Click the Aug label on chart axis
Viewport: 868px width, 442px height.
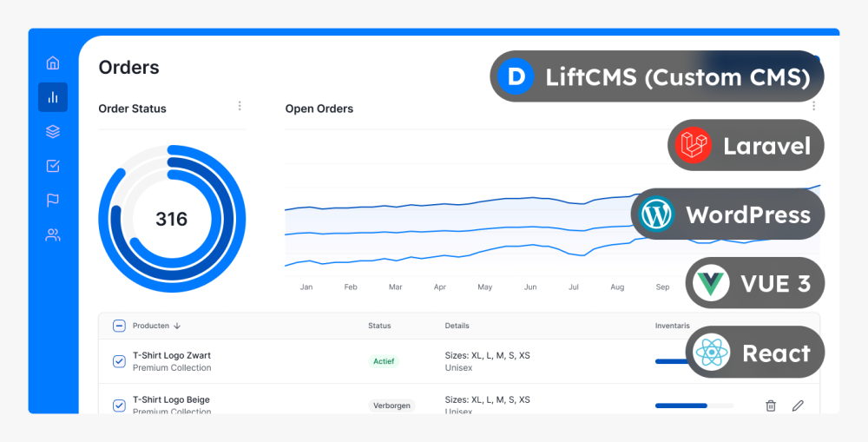[x=617, y=287]
